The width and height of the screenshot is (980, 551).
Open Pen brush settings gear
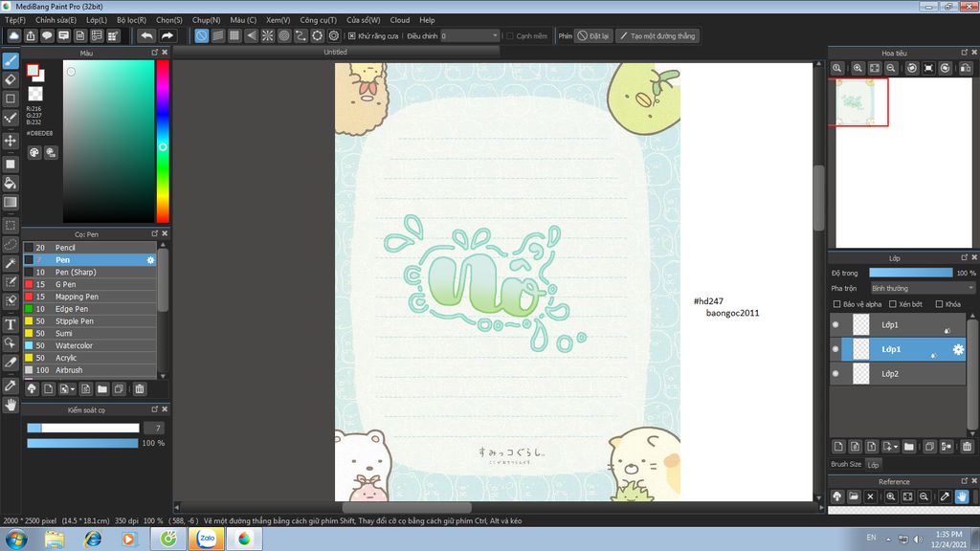point(150,260)
